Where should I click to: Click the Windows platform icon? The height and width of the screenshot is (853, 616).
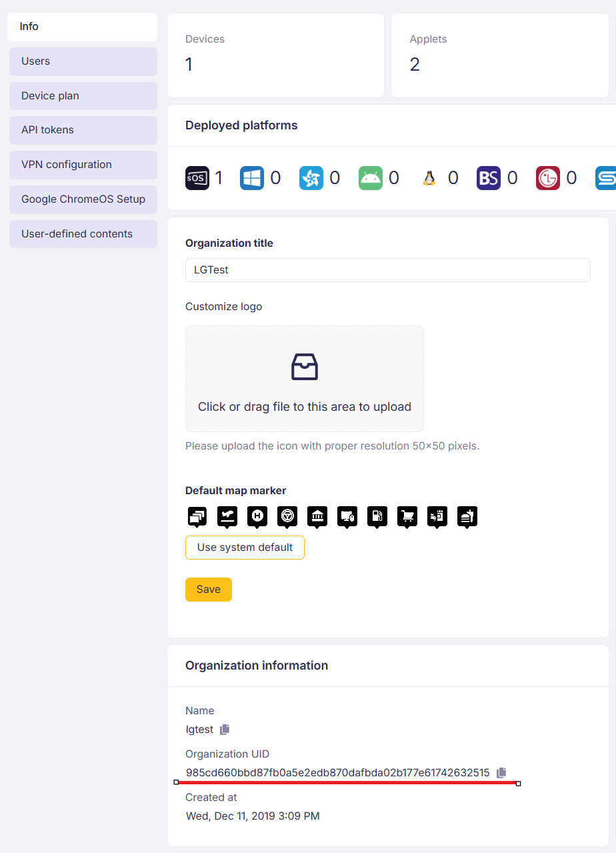252,178
